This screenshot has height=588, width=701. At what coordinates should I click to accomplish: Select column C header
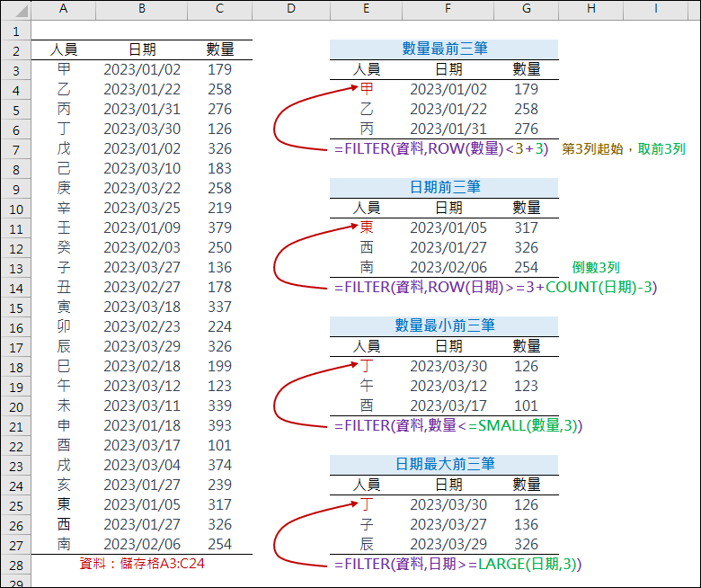coord(219,9)
